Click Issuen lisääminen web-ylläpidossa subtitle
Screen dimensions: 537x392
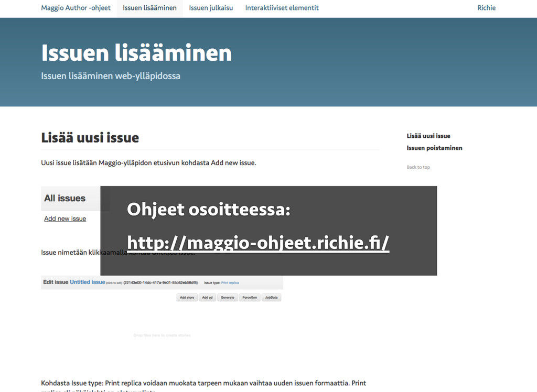tap(111, 76)
